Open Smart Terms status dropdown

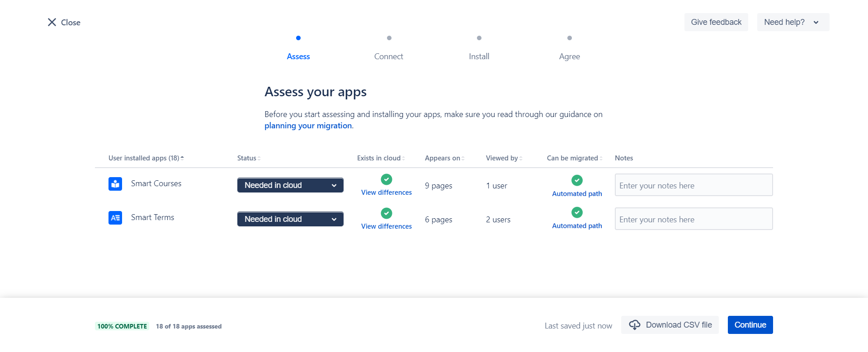[290, 219]
